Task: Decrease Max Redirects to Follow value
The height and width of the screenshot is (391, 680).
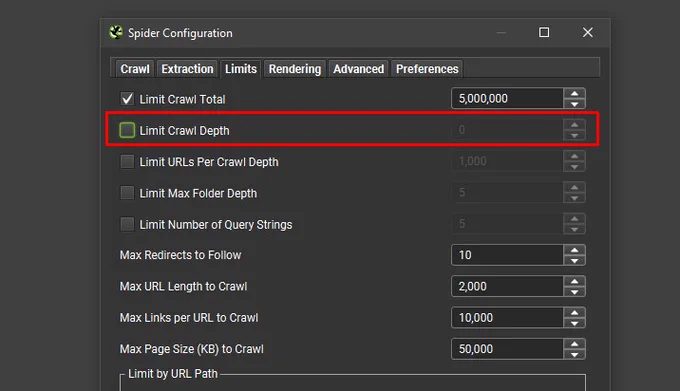Action: pyautogui.click(x=575, y=261)
